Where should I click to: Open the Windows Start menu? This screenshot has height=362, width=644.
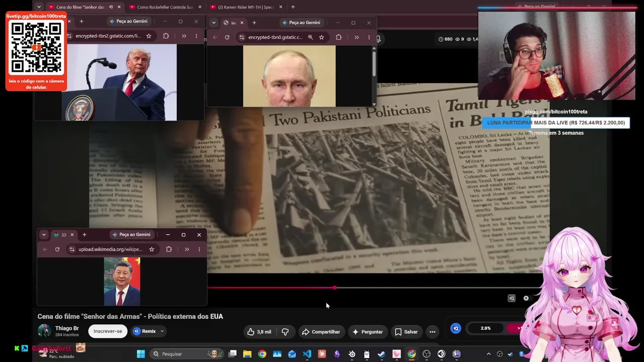[141, 354]
